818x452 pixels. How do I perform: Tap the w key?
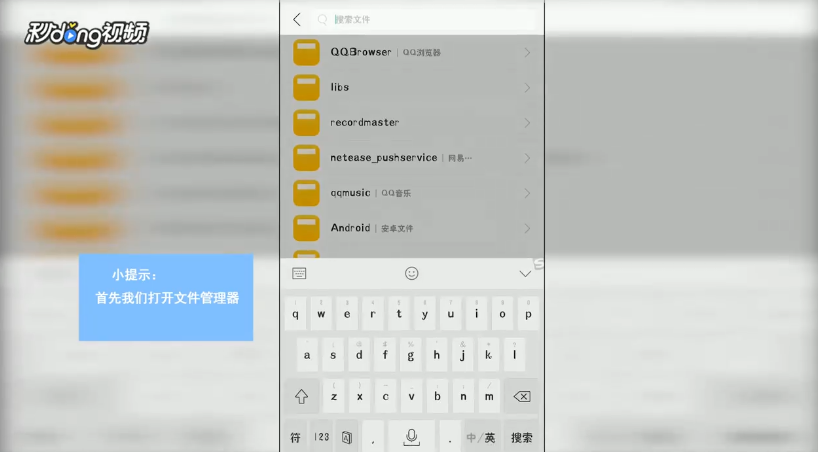point(321,313)
